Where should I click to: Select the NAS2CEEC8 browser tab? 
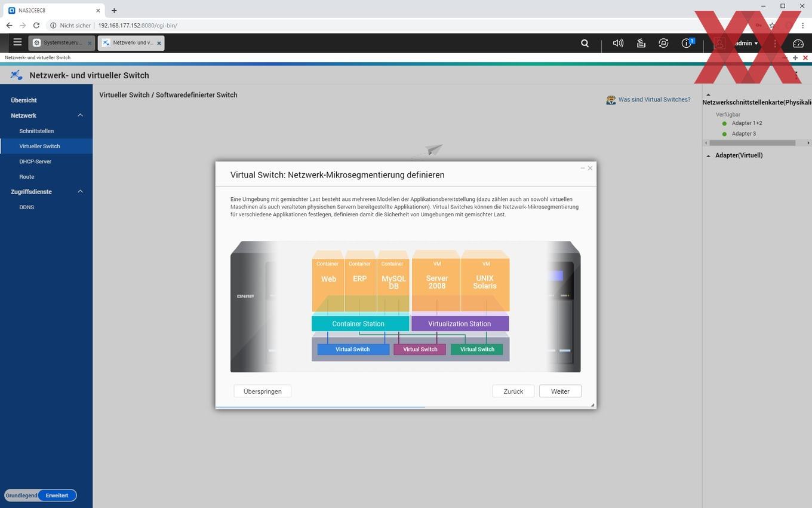click(x=54, y=10)
